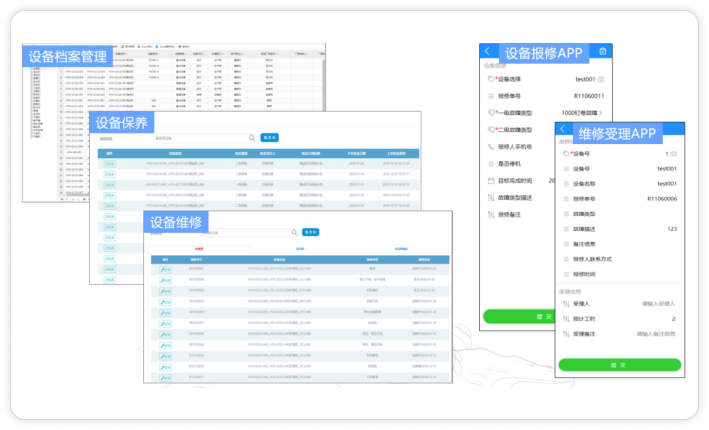This screenshot has width=709, height=430.
Task: Focus the search box in 设备维修 window
Action: pos(249,232)
